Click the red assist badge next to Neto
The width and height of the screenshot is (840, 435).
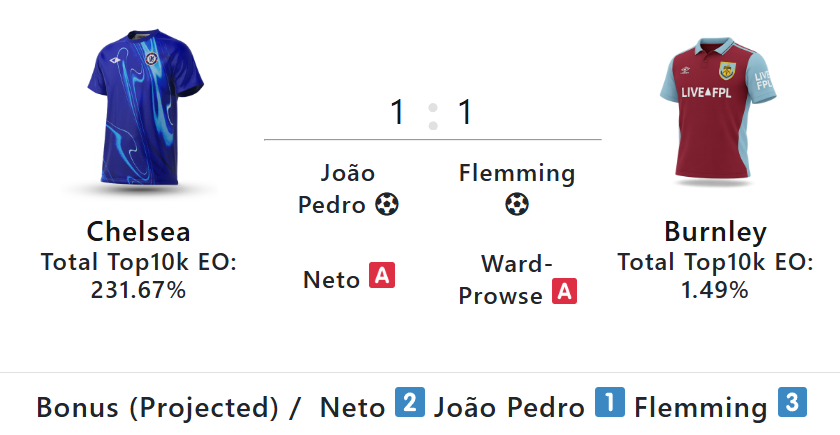coord(382,277)
